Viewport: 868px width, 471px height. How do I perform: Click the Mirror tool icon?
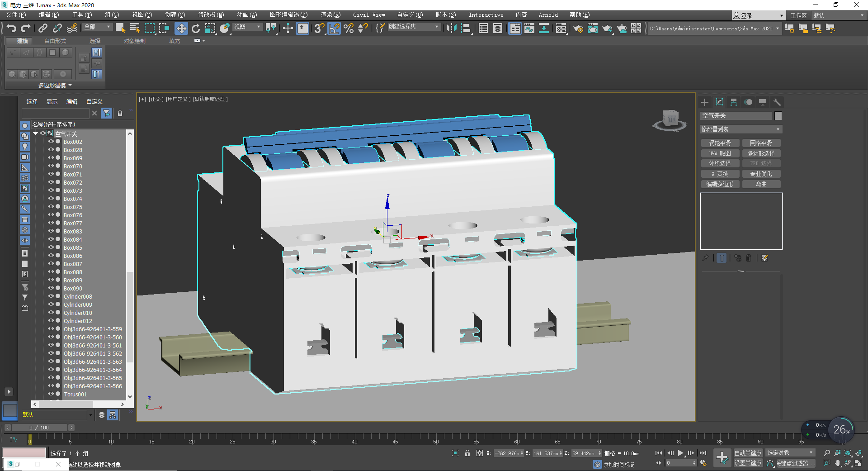pyautogui.click(x=451, y=29)
